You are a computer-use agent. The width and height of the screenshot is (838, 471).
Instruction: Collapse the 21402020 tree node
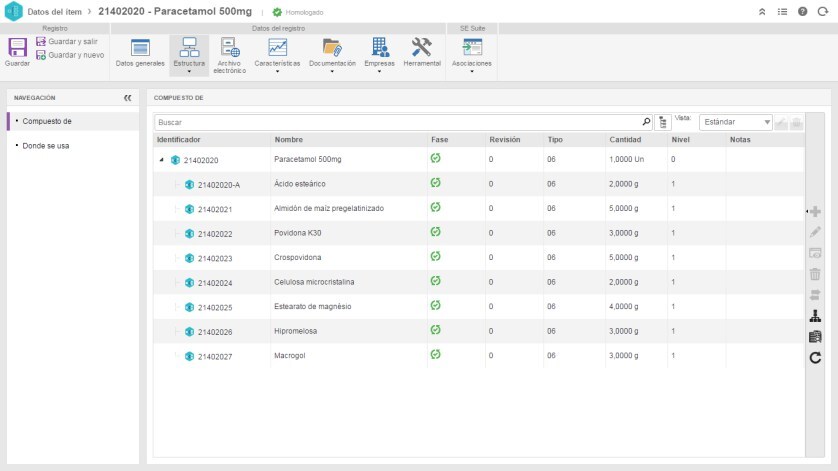pos(162,160)
